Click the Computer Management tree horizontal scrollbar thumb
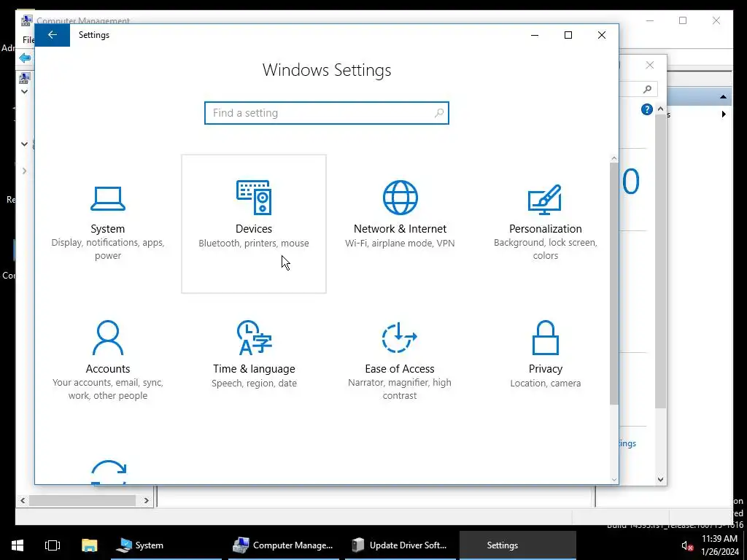The width and height of the screenshot is (747, 560). pos(82,500)
